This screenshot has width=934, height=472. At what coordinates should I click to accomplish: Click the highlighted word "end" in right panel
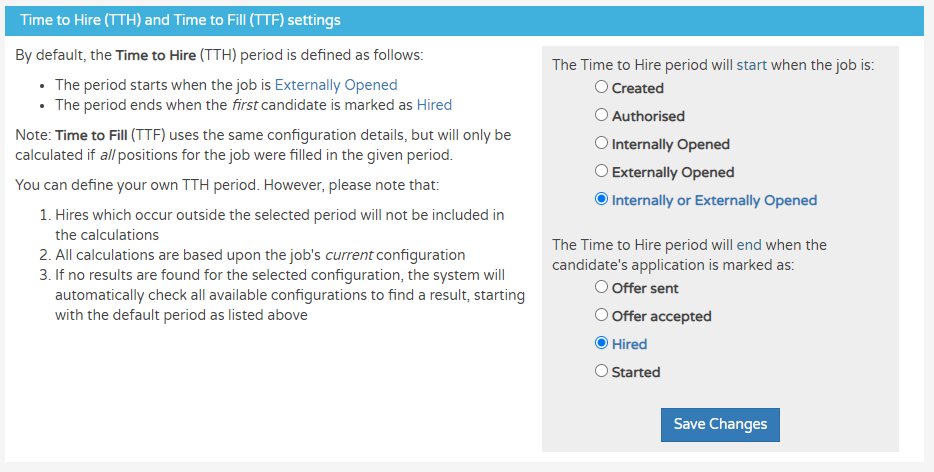click(x=749, y=245)
